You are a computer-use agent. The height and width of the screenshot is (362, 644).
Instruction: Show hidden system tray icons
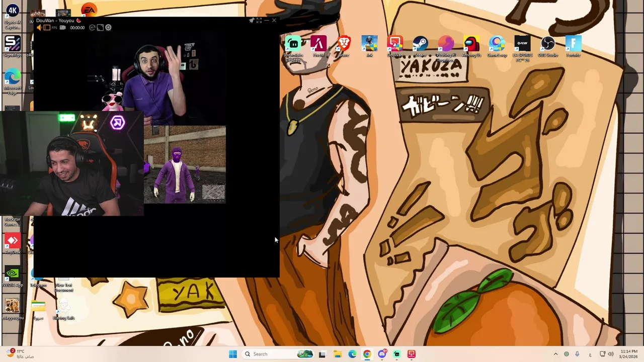click(x=555, y=354)
